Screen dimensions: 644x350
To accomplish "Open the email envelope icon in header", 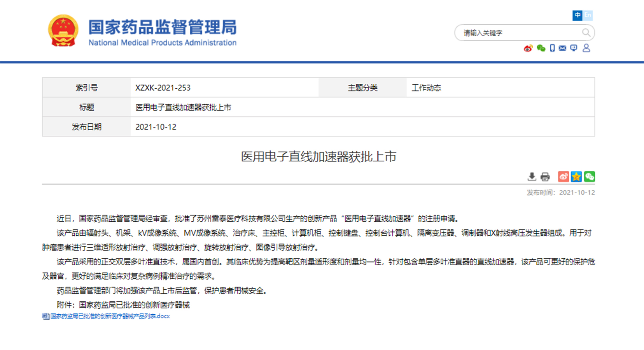I will (562, 48).
